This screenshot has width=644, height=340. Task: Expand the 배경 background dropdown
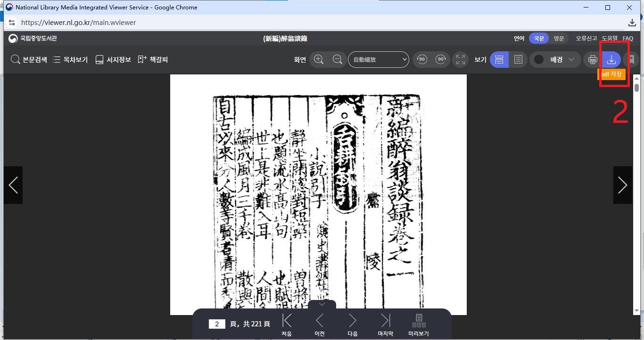click(x=555, y=59)
